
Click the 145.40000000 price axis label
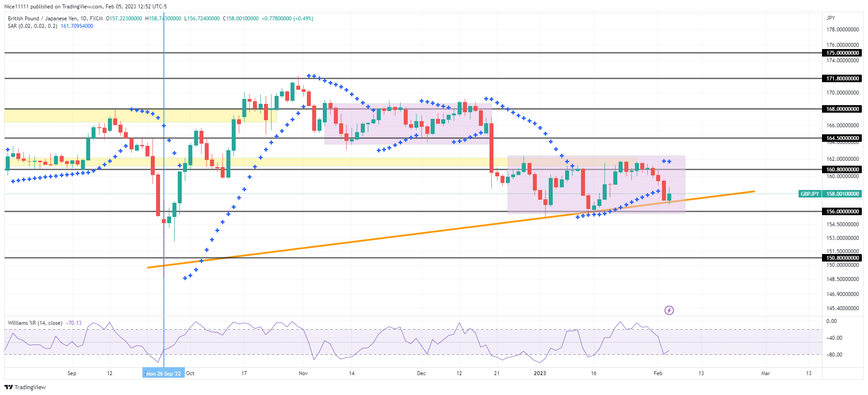click(843, 308)
